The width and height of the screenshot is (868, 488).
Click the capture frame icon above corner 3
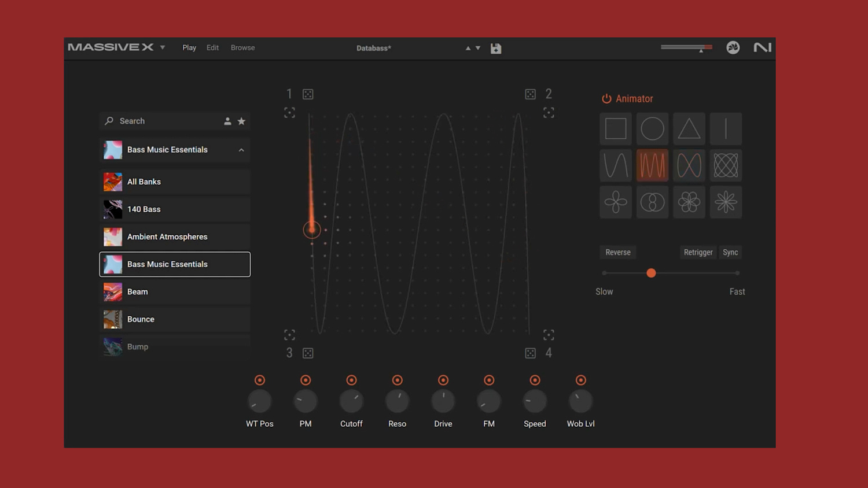click(x=289, y=335)
